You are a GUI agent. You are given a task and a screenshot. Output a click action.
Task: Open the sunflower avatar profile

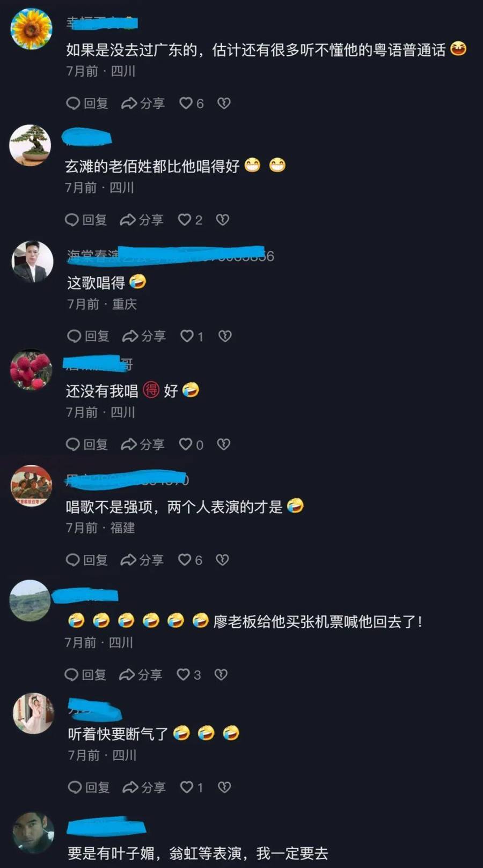[x=32, y=29]
